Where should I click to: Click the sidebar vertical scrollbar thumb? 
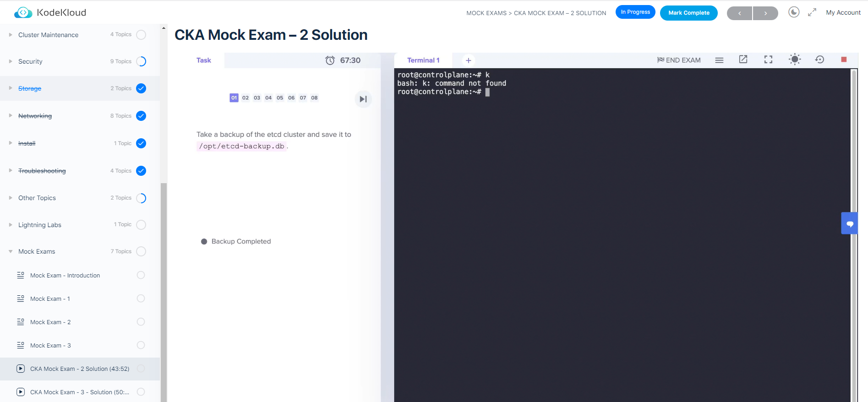[x=164, y=292]
